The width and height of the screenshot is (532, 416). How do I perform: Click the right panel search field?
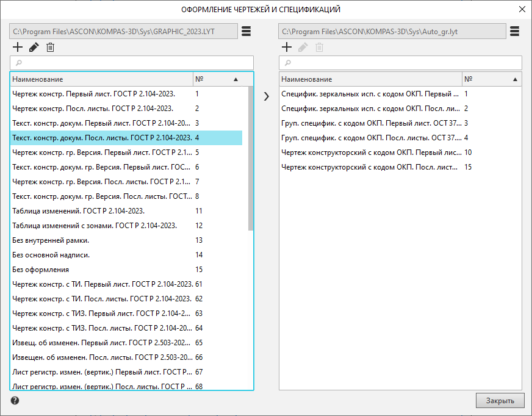[400, 63]
